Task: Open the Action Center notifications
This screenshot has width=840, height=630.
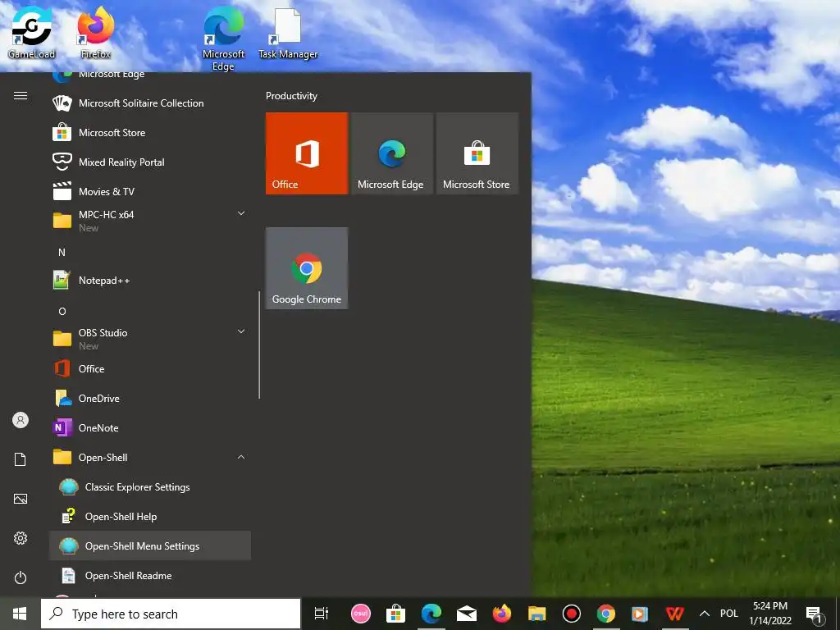Action: click(815, 614)
